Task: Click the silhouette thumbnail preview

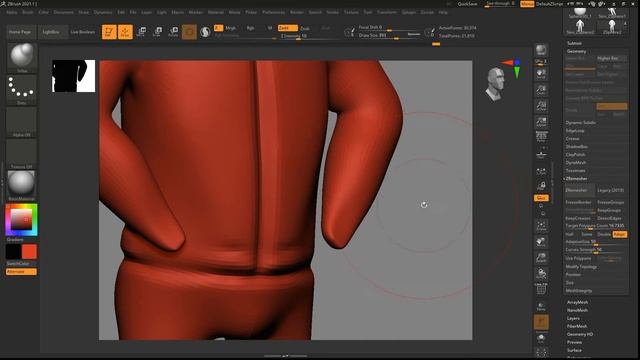Action: click(x=73, y=76)
